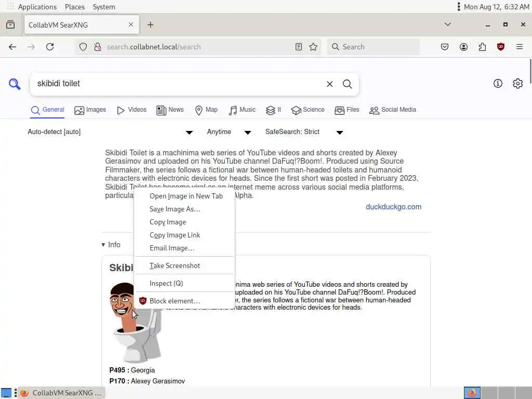The width and height of the screenshot is (532, 399).
Task: Click the P170 Alexey Gerasimov entry
Action: [x=147, y=381]
